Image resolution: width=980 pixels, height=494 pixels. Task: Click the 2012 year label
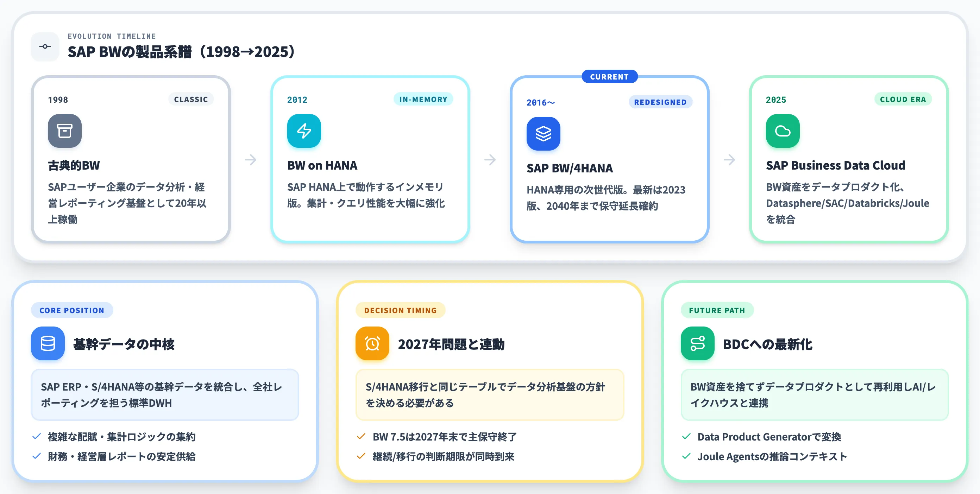[297, 100]
